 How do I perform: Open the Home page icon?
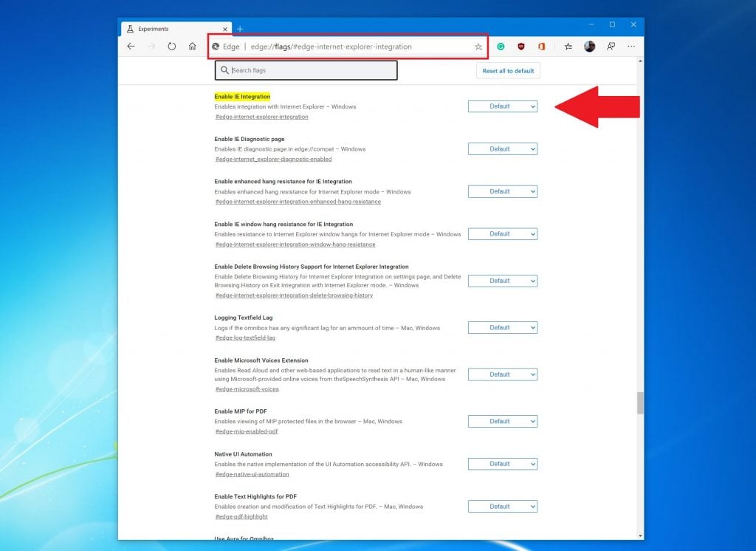pos(193,47)
